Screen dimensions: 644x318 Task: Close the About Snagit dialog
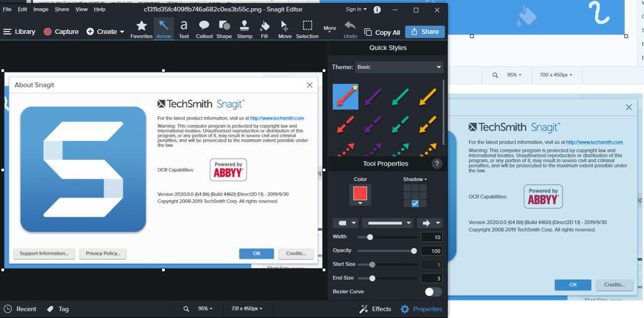pos(309,85)
